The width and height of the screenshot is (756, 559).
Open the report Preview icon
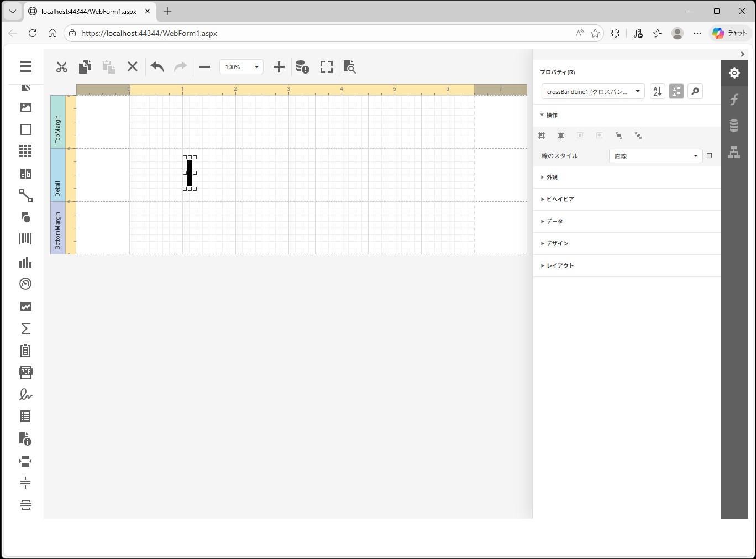coord(349,67)
